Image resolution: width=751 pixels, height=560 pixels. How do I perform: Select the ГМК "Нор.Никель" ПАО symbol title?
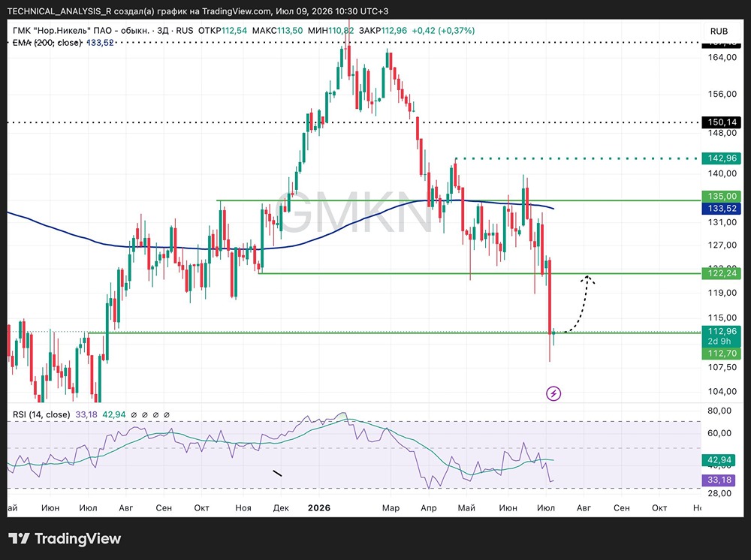pyautogui.click(x=81, y=31)
